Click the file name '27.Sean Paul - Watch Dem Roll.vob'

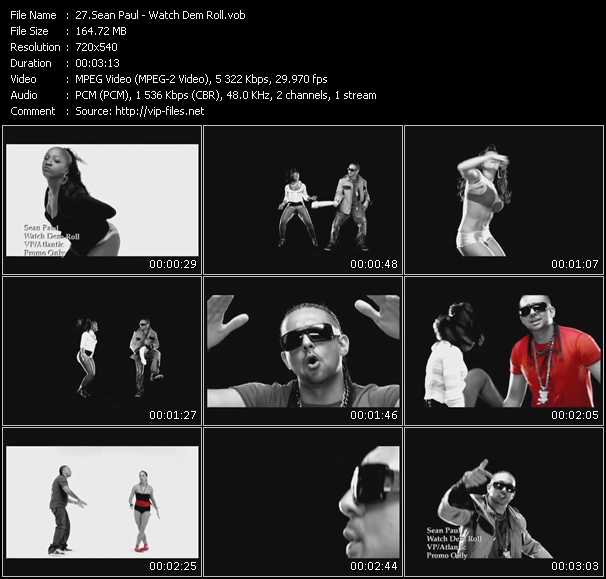coord(160,15)
